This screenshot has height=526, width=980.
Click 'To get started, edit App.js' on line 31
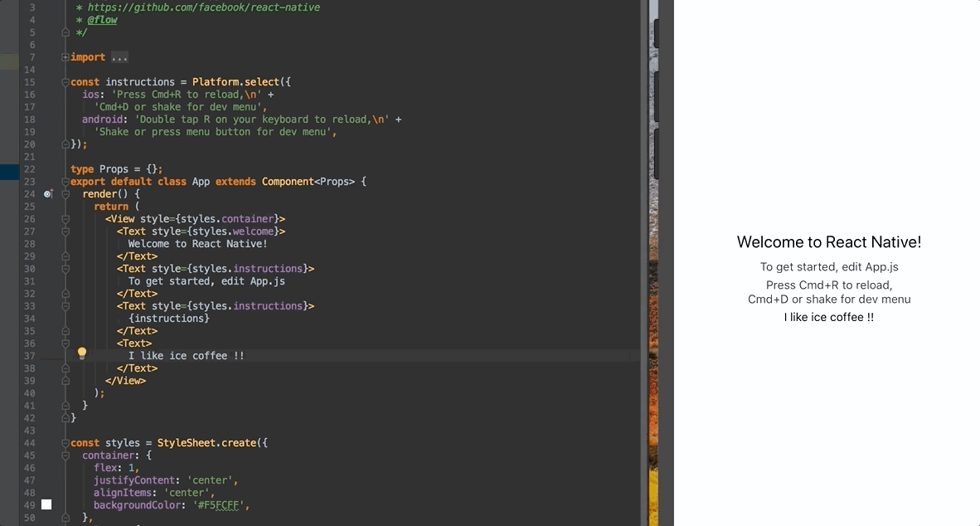tap(206, 281)
